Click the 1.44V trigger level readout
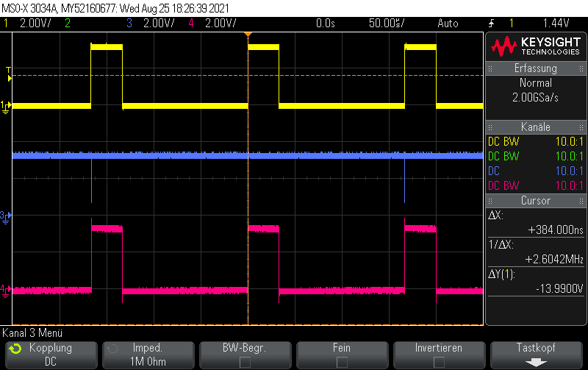This screenshot has width=588, height=370. pyautogui.click(x=556, y=24)
